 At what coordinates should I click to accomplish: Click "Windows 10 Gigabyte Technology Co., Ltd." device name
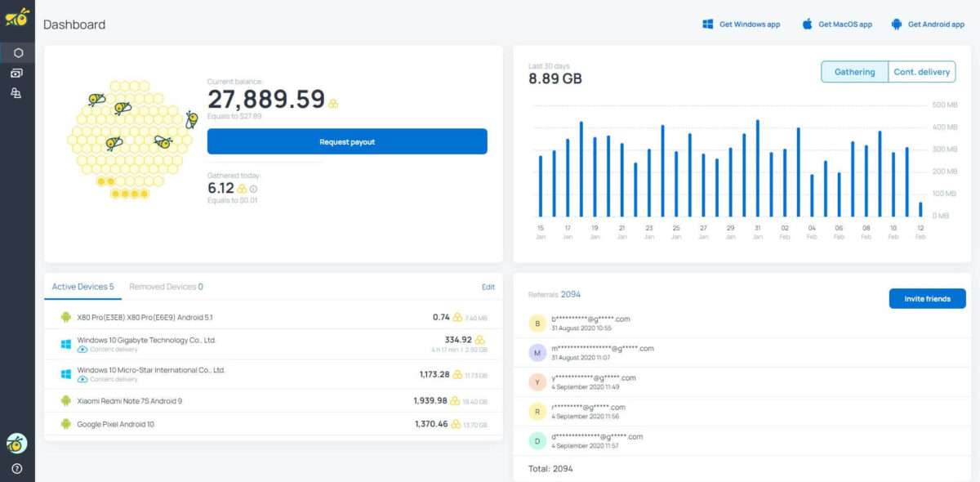146,340
